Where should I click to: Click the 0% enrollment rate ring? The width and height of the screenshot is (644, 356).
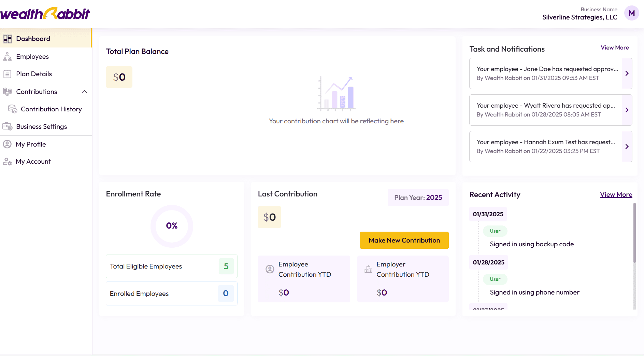[x=172, y=226]
